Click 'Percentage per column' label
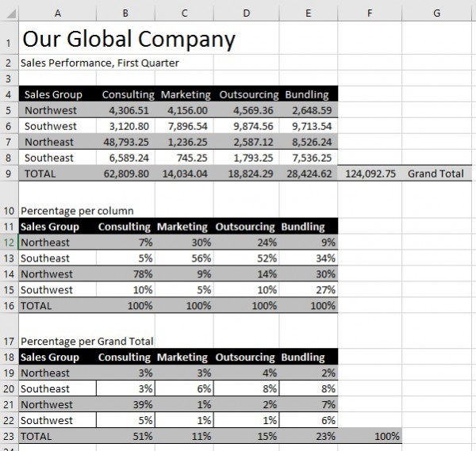This screenshot has height=451, width=476. click(x=77, y=211)
